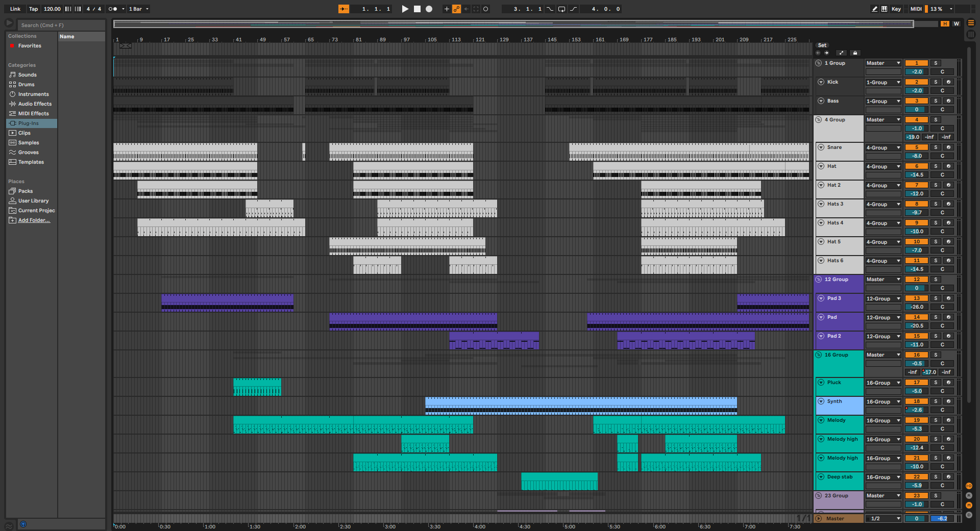Click the forward locator arrow under Set

(826, 53)
